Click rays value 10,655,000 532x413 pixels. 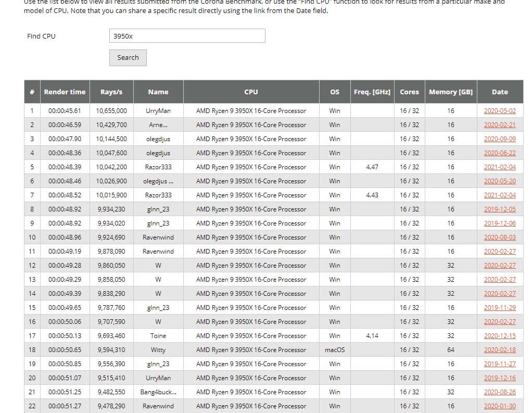point(111,110)
